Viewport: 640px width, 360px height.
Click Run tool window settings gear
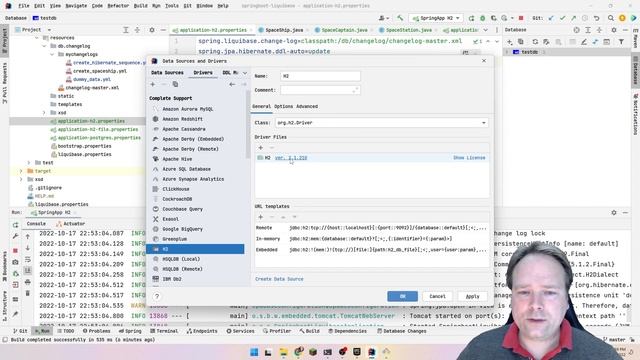(614, 213)
